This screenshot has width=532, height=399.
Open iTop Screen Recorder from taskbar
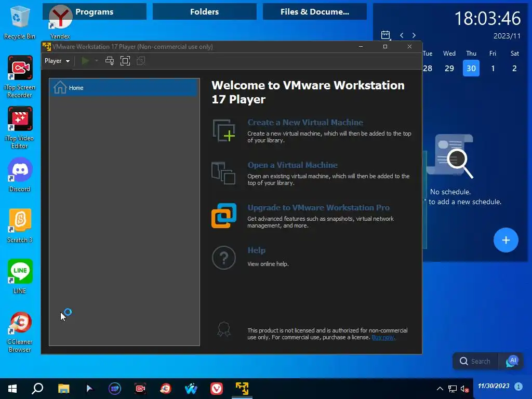click(140, 389)
